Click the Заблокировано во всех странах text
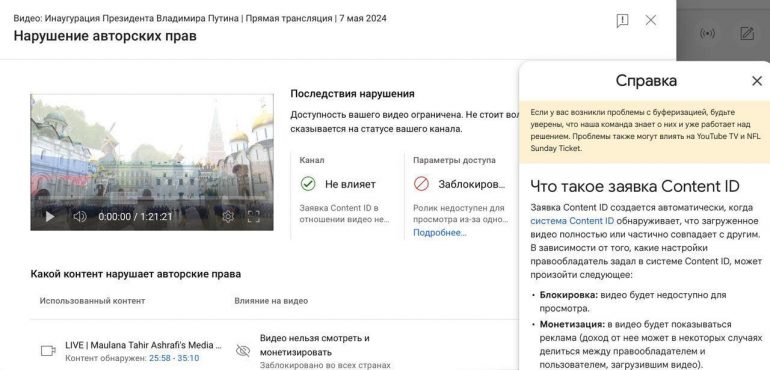 [325, 365]
